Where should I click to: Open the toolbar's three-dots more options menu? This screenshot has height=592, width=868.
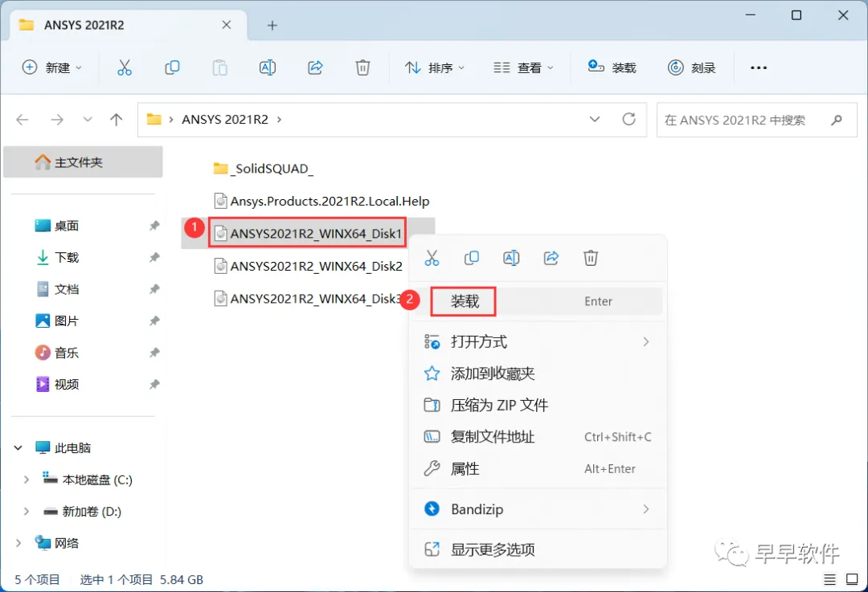(759, 67)
